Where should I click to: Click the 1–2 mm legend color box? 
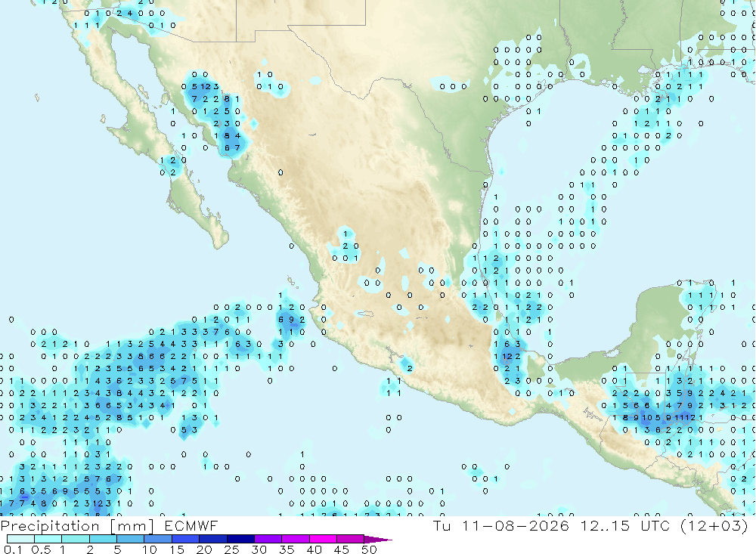pyautogui.click(x=76, y=539)
